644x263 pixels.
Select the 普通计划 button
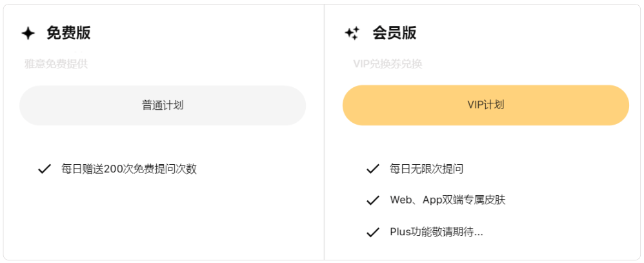tap(163, 105)
